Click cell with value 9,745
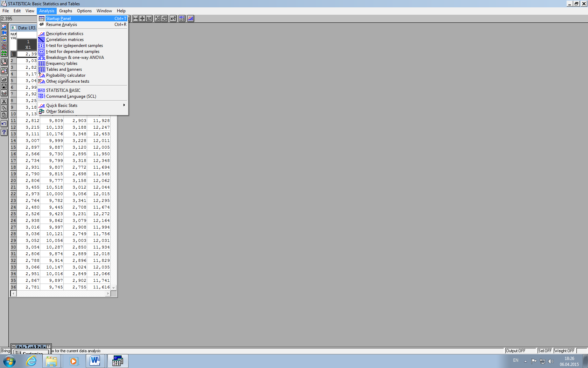 [x=52, y=287]
